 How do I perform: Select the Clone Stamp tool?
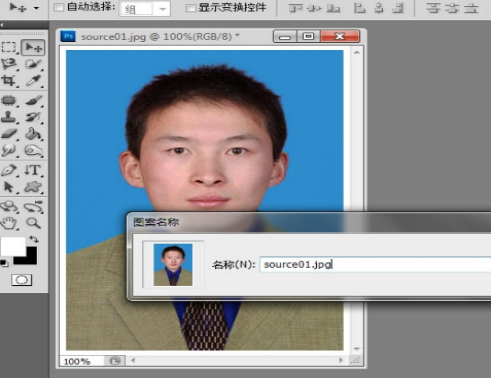[x=9, y=117]
